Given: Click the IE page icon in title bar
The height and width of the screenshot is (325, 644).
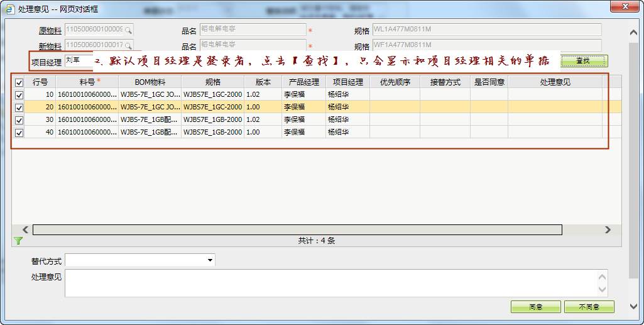Looking at the screenshot, I should point(9,9).
